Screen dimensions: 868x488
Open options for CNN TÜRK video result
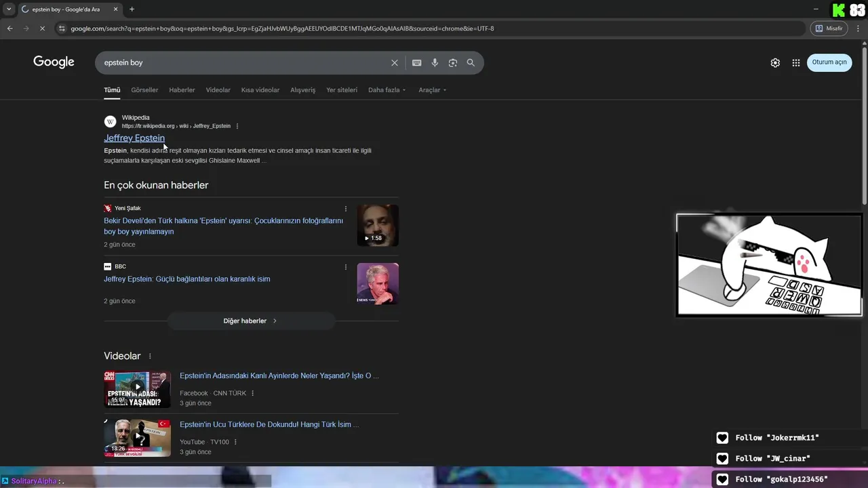pos(253,393)
